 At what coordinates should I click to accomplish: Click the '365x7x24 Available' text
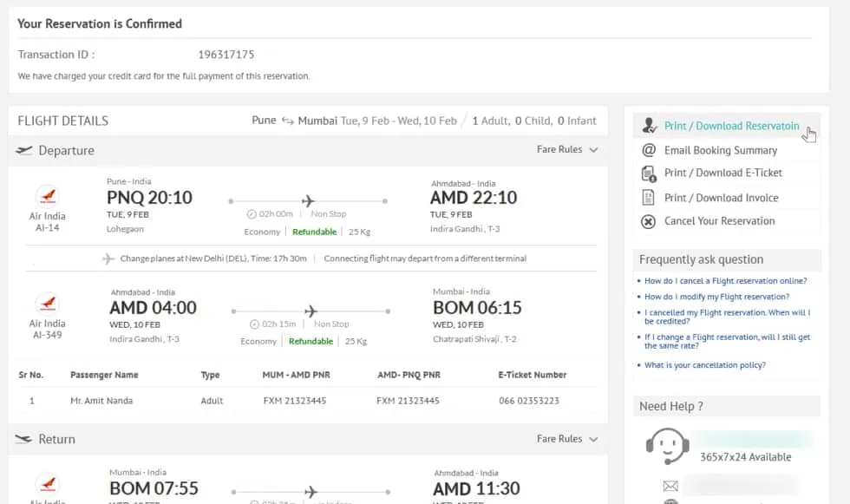tap(745, 457)
